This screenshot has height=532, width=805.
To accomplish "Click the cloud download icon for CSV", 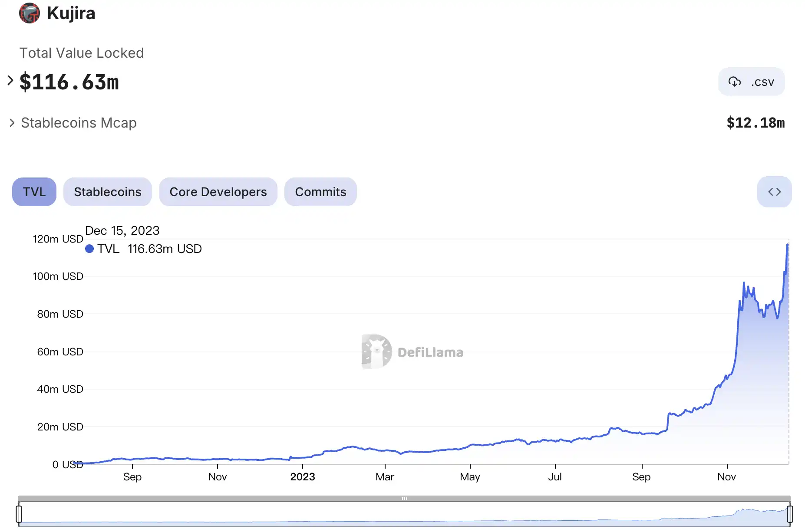I will pos(734,82).
